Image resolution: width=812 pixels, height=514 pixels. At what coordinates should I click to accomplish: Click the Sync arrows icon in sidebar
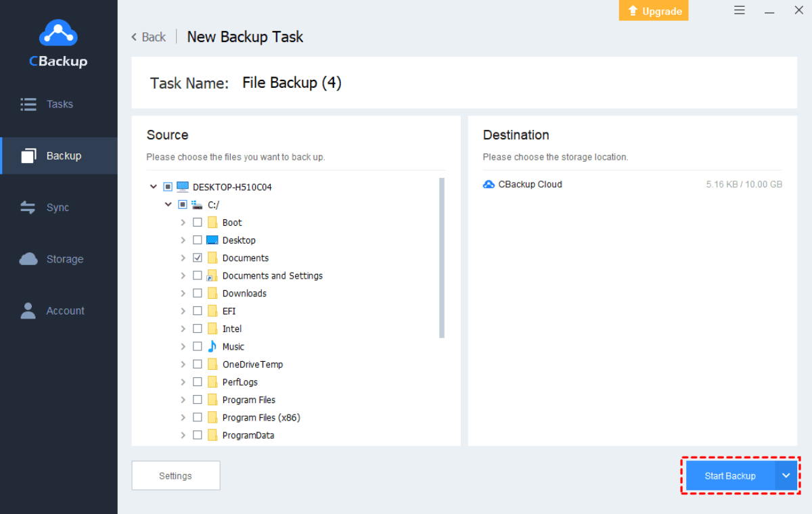pyautogui.click(x=28, y=208)
